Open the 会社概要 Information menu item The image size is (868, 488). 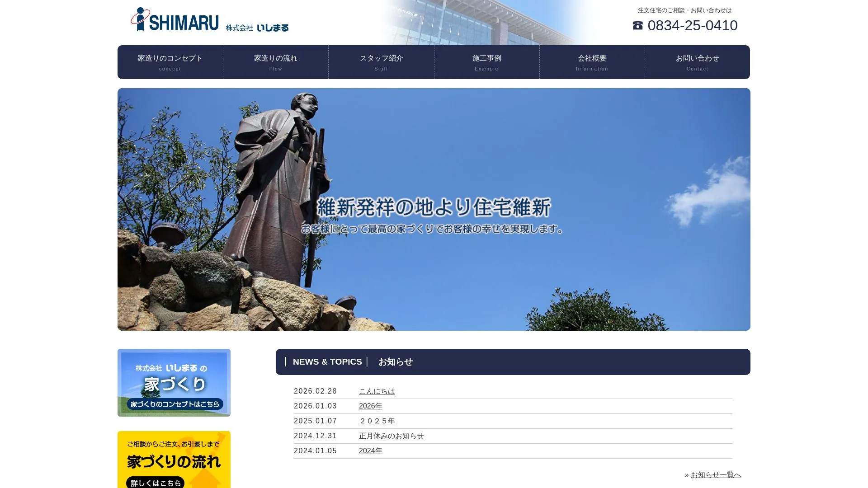pos(592,62)
